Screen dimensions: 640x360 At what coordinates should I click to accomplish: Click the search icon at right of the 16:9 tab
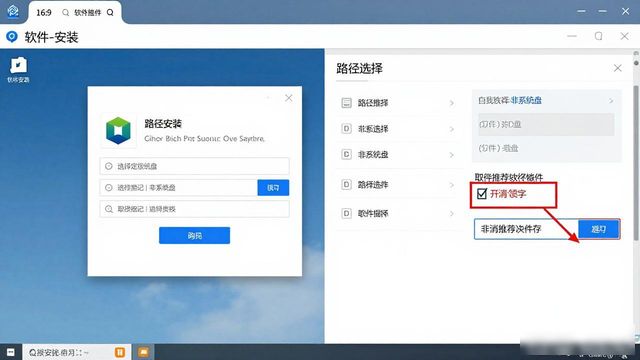(x=110, y=13)
